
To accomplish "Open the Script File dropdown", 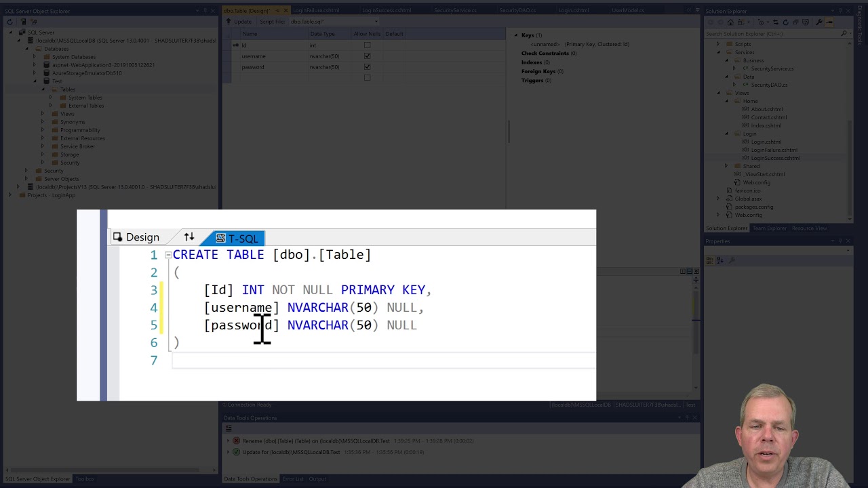I will click(376, 22).
